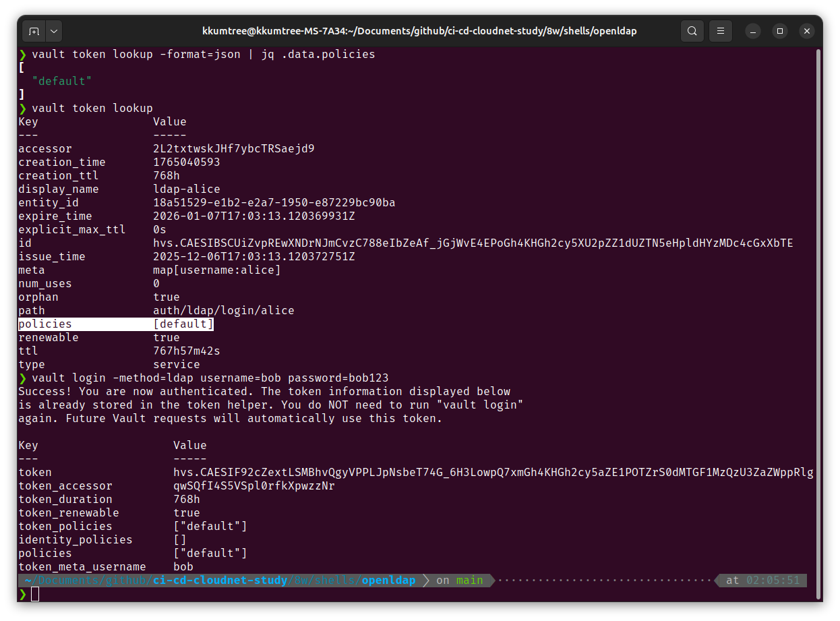The width and height of the screenshot is (840, 621).
Task: Click the token_duration value 768h
Action: tap(187, 499)
